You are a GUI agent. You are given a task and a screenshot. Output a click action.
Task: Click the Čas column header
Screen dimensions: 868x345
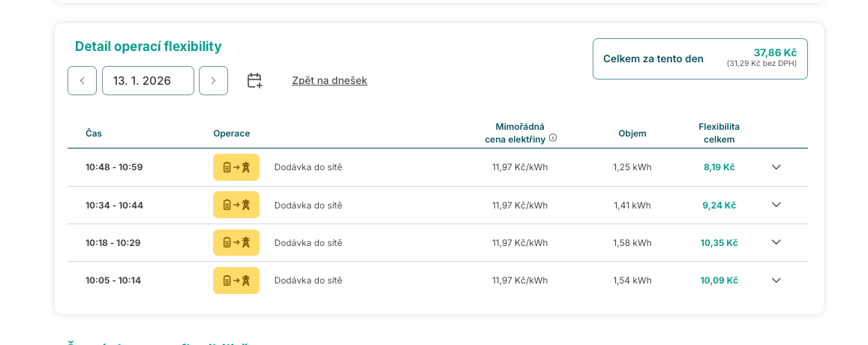tap(94, 133)
